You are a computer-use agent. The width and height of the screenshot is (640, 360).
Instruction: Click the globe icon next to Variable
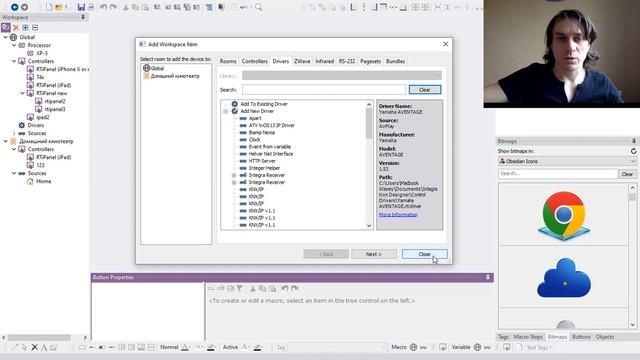tap(477, 347)
